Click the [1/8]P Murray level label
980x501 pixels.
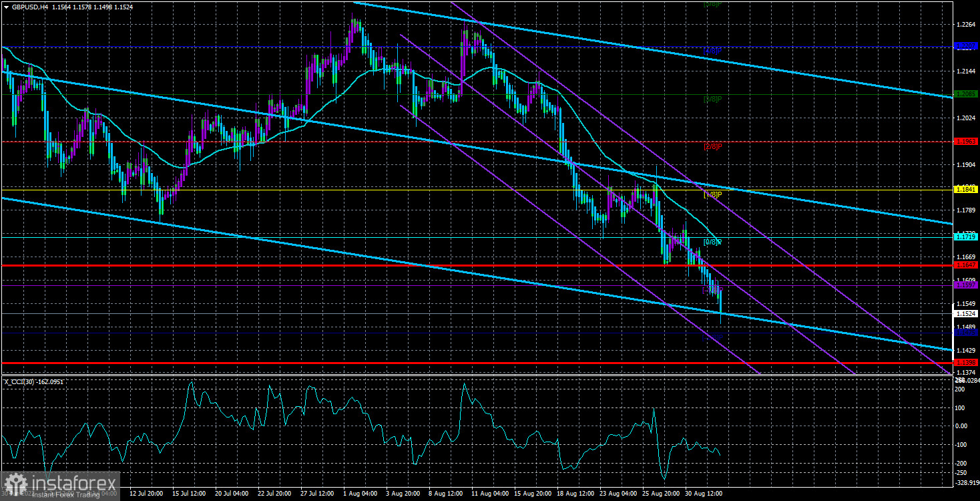(714, 195)
